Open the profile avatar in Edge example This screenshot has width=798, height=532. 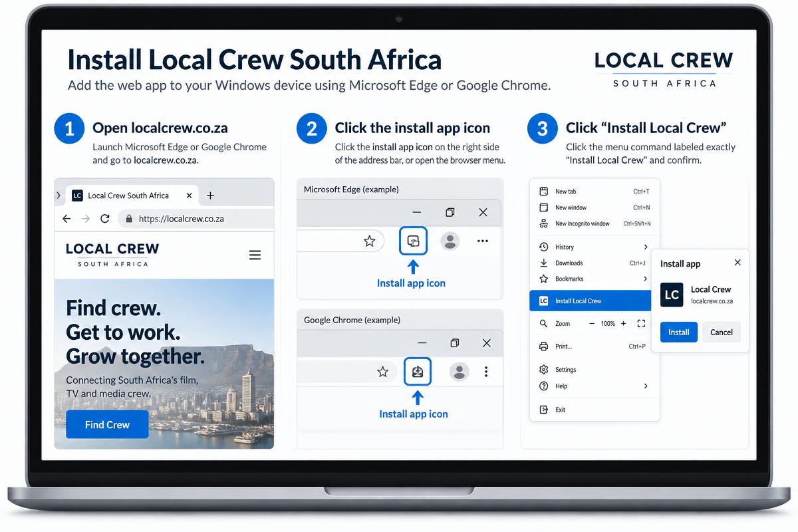(x=450, y=241)
